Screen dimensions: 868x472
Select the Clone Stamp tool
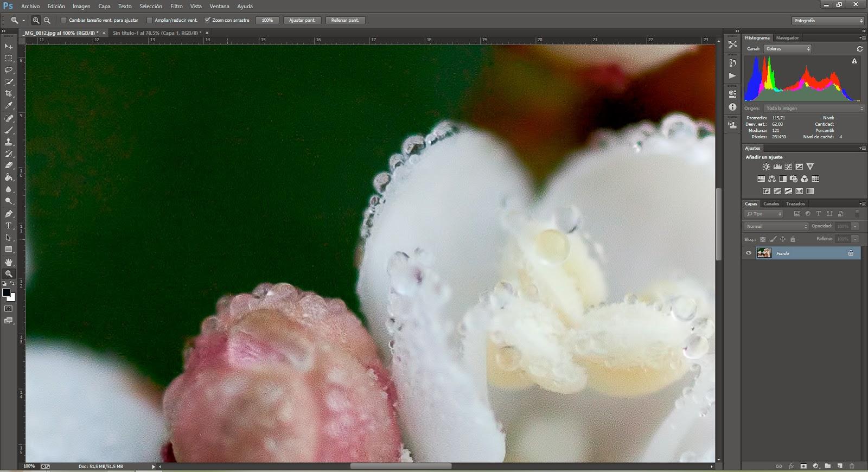pos(9,142)
